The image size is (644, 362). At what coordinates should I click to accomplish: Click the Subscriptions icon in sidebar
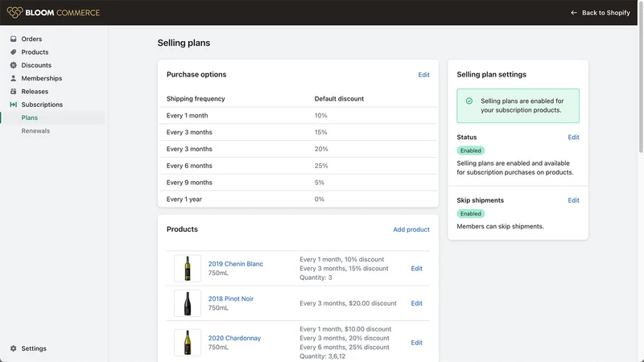[x=13, y=105]
